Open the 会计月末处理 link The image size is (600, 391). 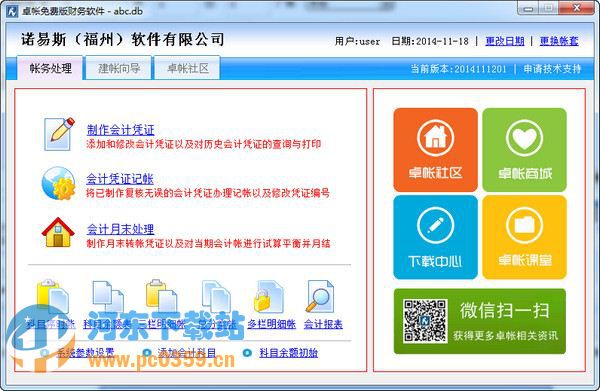coord(121,230)
